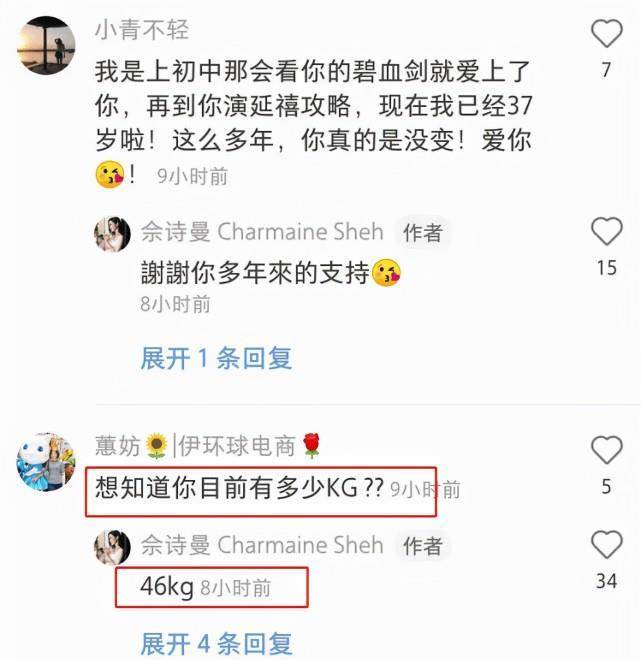641x660 pixels.
Task: Open Charmaine Sheh's avatar beside 46kg reply
Action: tap(112, 547)
